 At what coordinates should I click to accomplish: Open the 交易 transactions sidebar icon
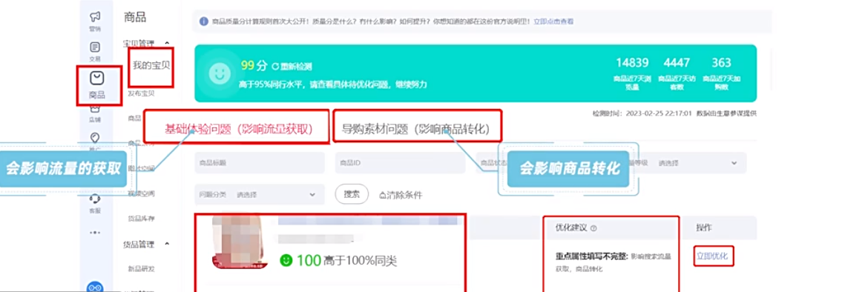[95, 47]
